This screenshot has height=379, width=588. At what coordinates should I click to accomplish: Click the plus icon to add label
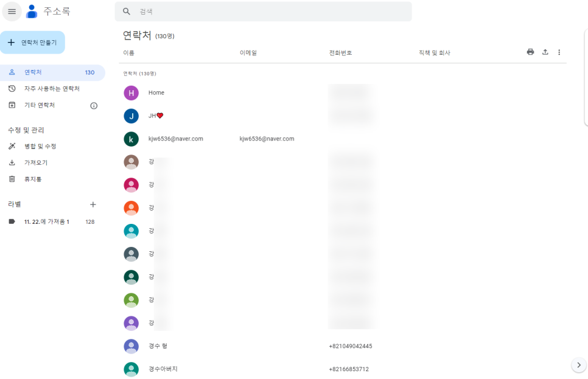[x=93, y=204]
